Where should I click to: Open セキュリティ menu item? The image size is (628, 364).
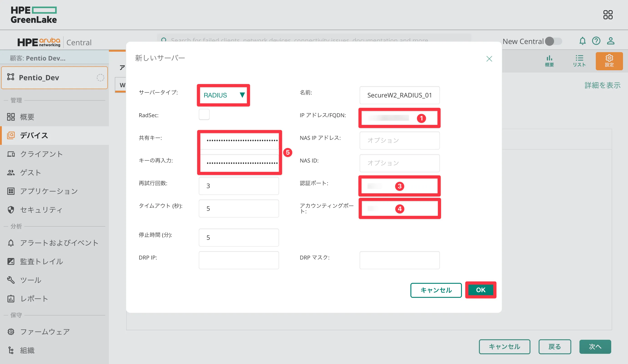pos(41,210)
